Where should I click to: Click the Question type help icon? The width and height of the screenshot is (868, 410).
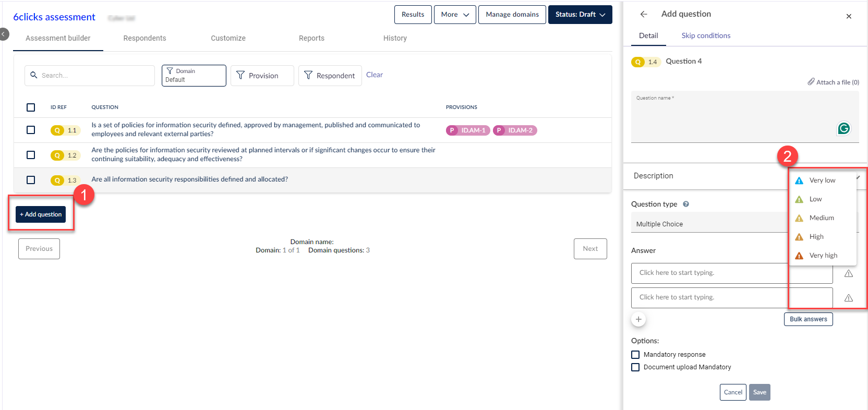(x=686, y=204)
